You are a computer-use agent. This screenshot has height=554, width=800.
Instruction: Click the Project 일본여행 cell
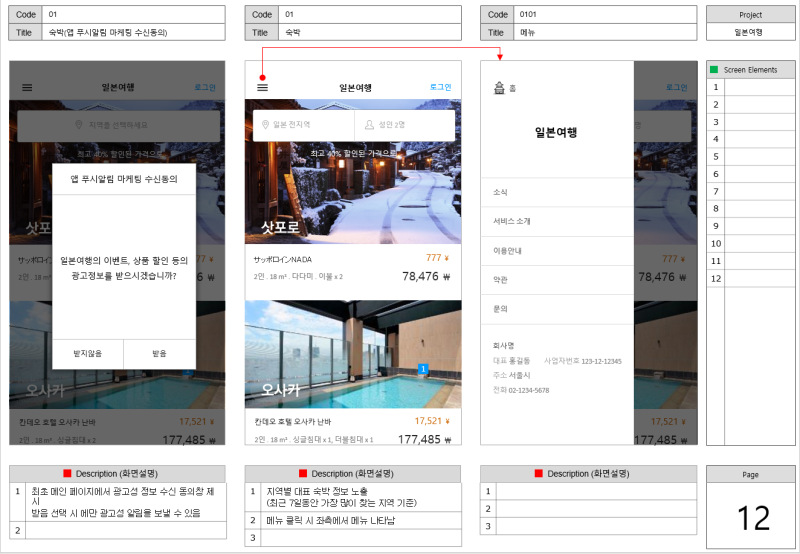[x=751, y=32]
